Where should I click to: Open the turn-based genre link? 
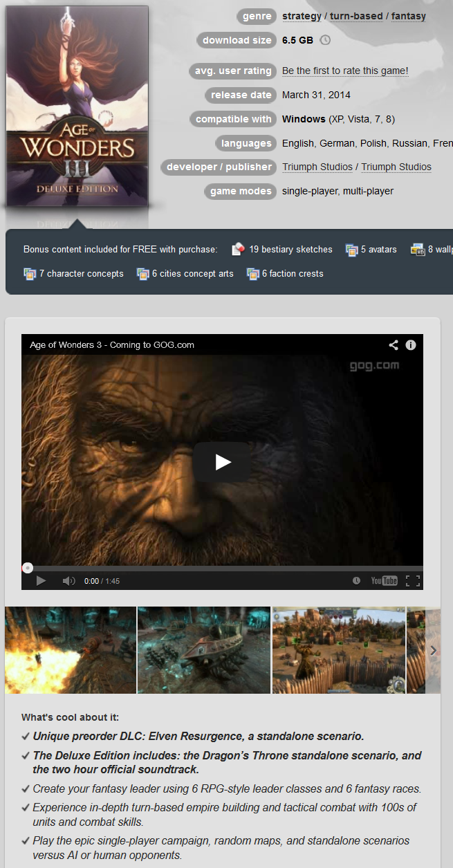click(356, 16)
